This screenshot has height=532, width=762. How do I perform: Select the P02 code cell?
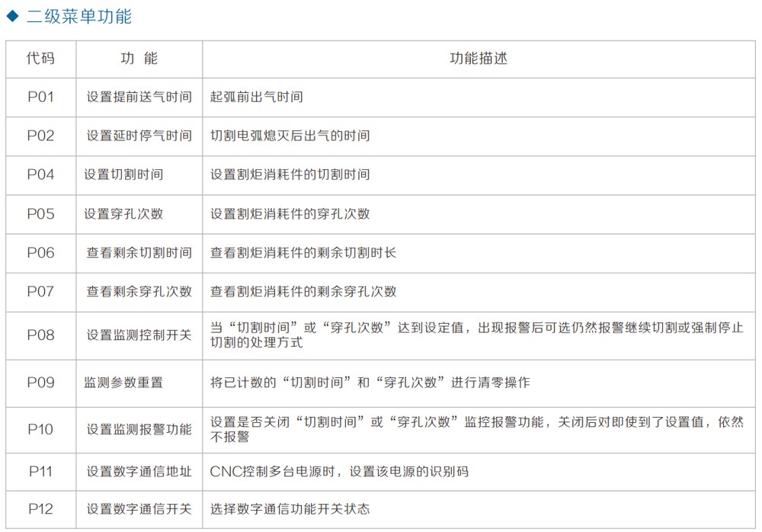40,136
